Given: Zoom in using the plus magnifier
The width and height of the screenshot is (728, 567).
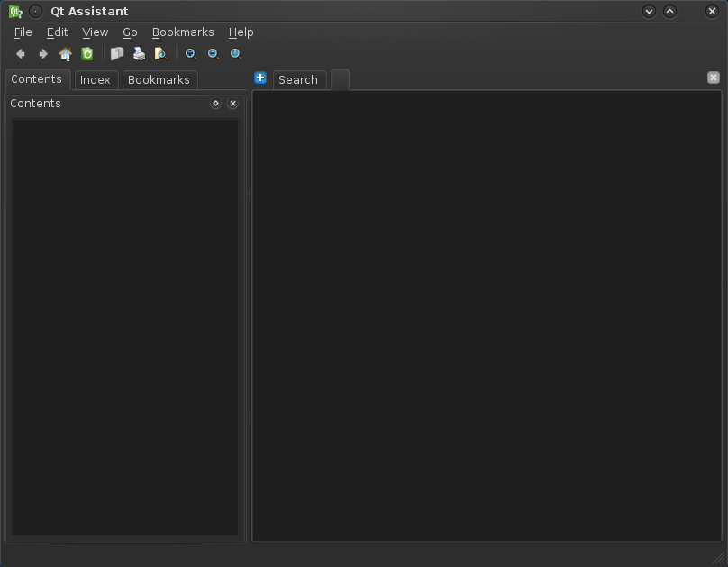Looking at the screenshot, I should 191,54.
